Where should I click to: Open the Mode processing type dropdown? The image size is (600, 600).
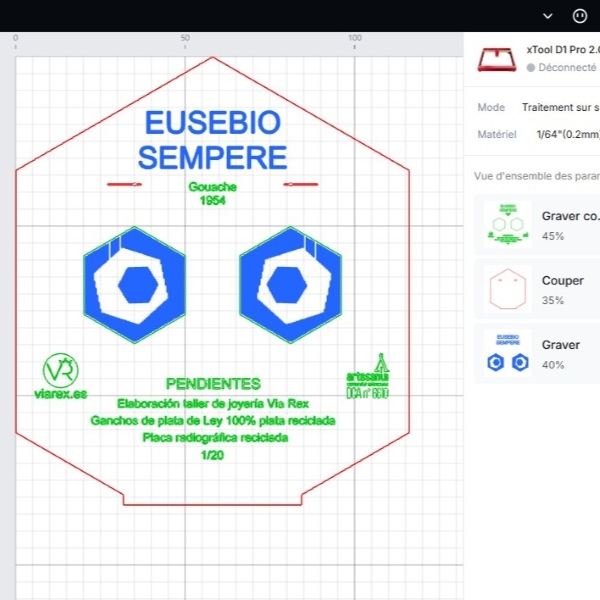click(560, 107)
